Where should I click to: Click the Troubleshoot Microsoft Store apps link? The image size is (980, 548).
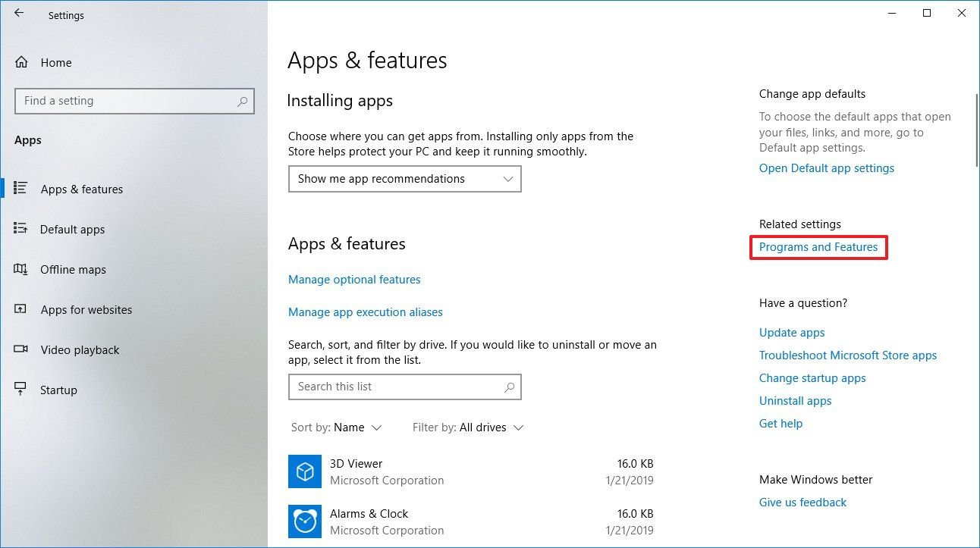coord(847,355)
